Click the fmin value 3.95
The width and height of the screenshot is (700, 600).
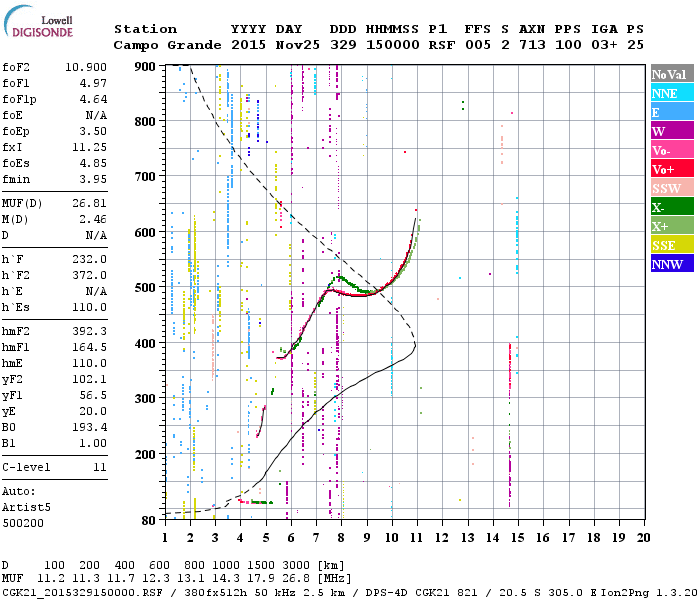pyautogui.click(x=93, y=179)
